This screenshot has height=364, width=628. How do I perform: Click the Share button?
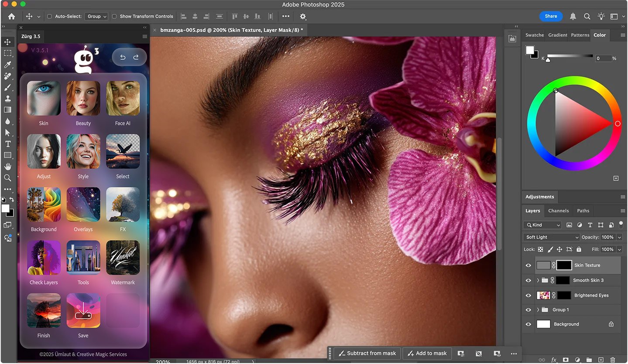(551, 16)
